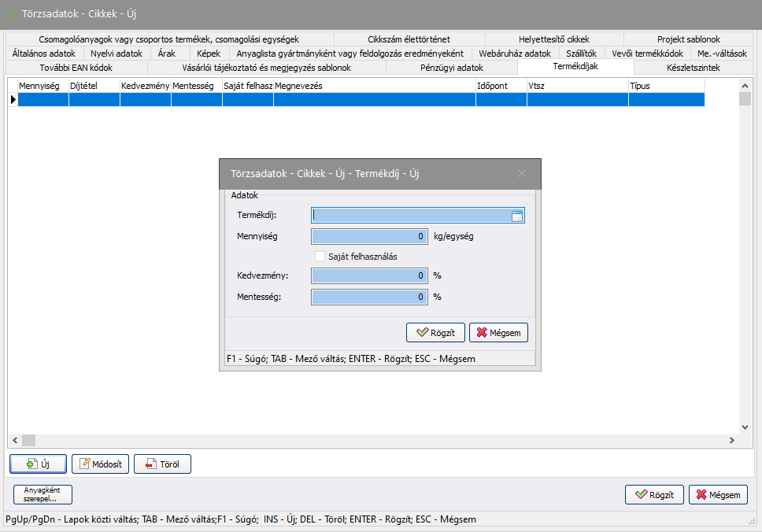Click the Töröl delete button

[162, 464]
